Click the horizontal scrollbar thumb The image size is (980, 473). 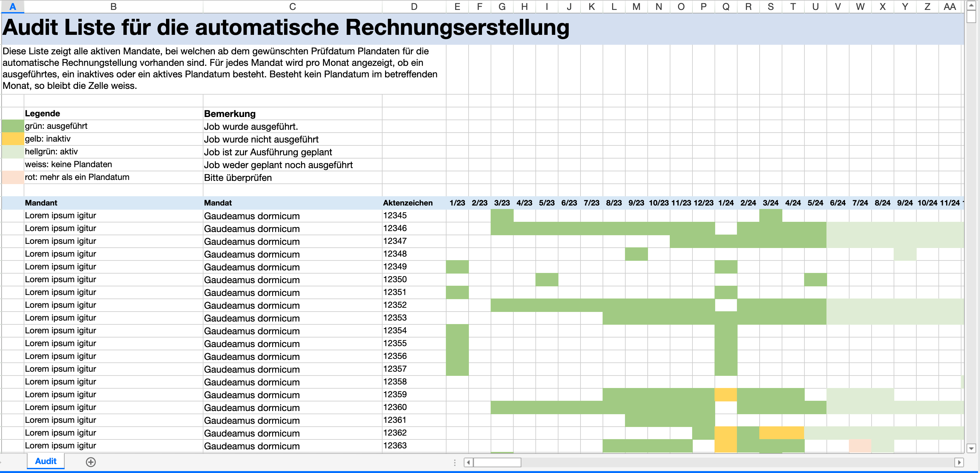pyautogui.click(x=497, y=462)
